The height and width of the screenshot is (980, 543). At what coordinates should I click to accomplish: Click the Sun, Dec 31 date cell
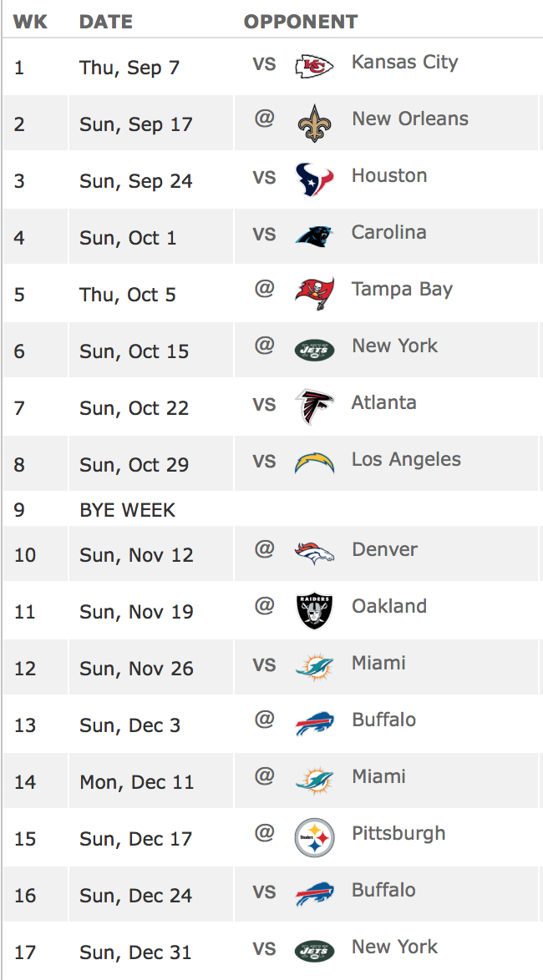click(x=135, y=952)
